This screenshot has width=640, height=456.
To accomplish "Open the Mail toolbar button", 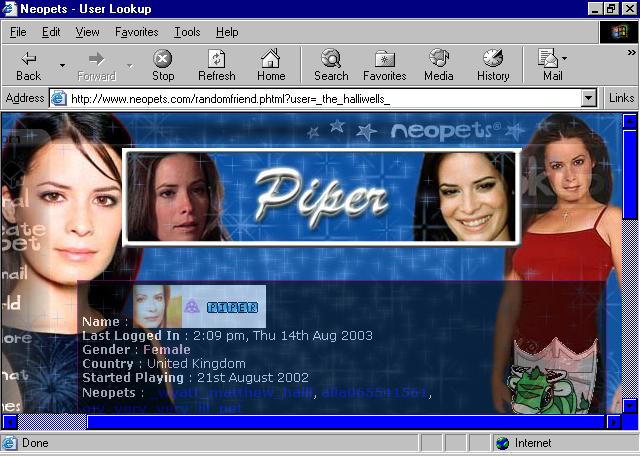I will tap(549, 65).
